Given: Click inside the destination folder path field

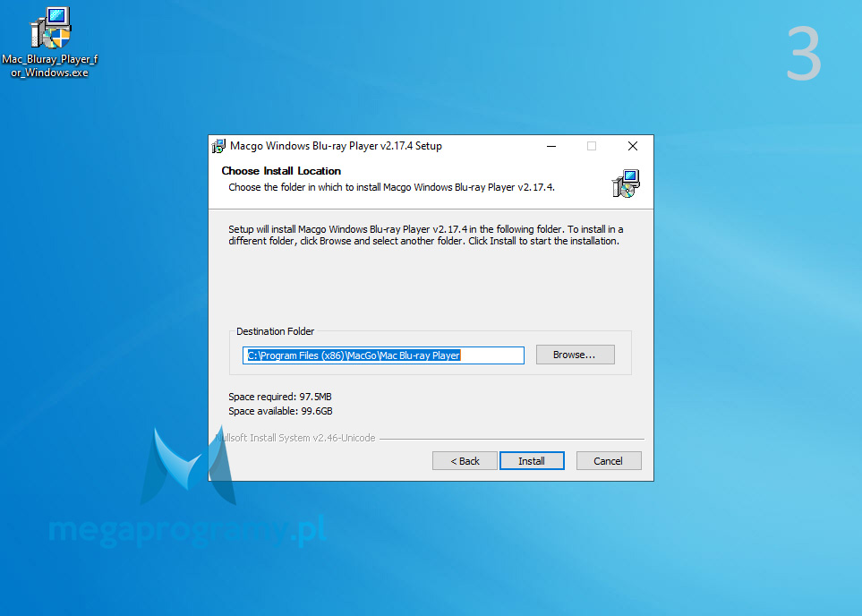Looking at the screenshot, I should click(383, 355).
